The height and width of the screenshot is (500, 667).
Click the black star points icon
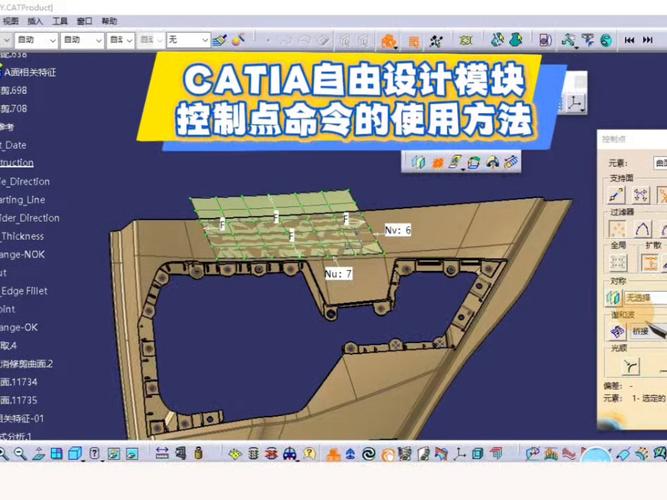(x=436, y=41)
